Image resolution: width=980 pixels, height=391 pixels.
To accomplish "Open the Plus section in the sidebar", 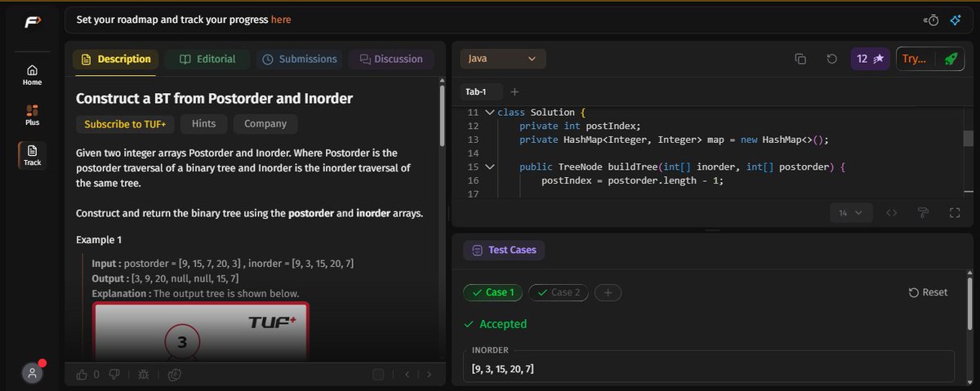I will 32,115.
